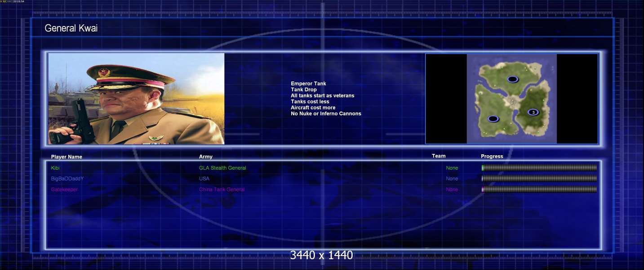Click the Army column header
The height and width of the screenshot is (270, 644).
[206, 157]
